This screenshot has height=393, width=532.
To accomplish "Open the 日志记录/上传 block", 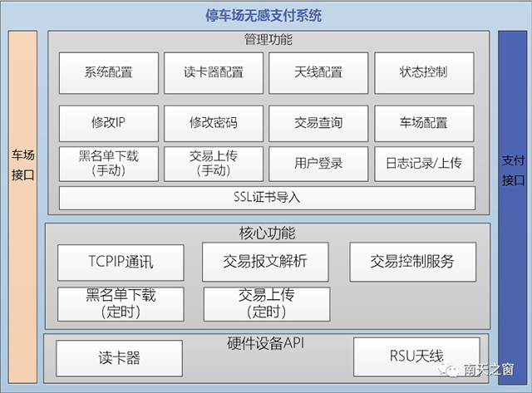I will click(424, 164).
